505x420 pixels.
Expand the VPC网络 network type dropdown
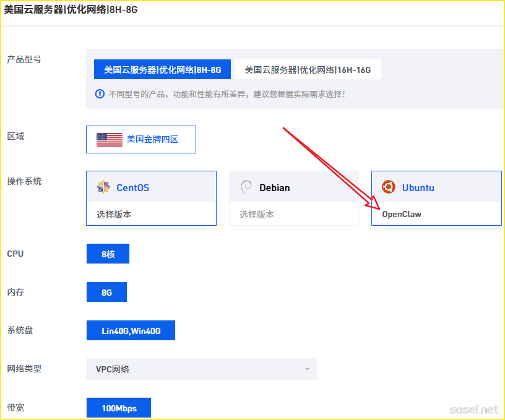click(x=201, y=369)
